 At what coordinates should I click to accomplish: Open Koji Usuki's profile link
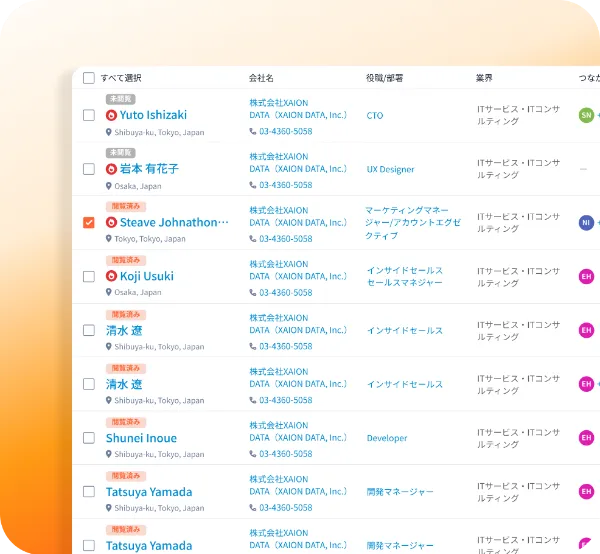[147, 276]
